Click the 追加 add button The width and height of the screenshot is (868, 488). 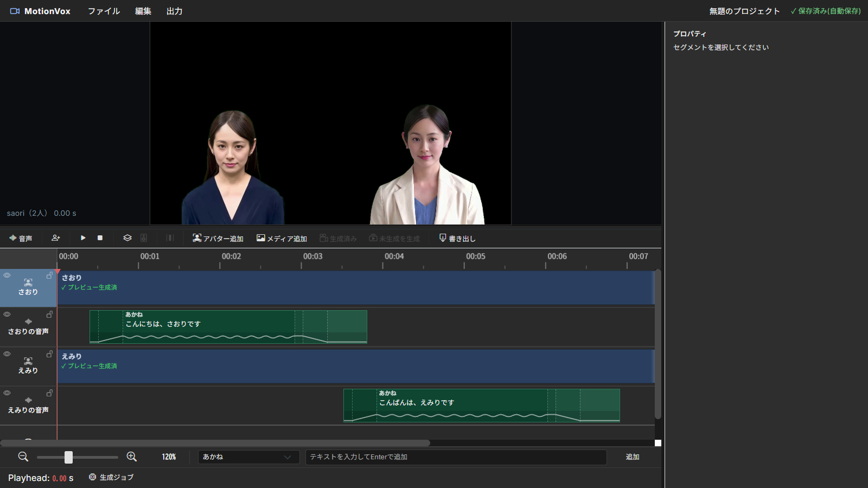633,457
